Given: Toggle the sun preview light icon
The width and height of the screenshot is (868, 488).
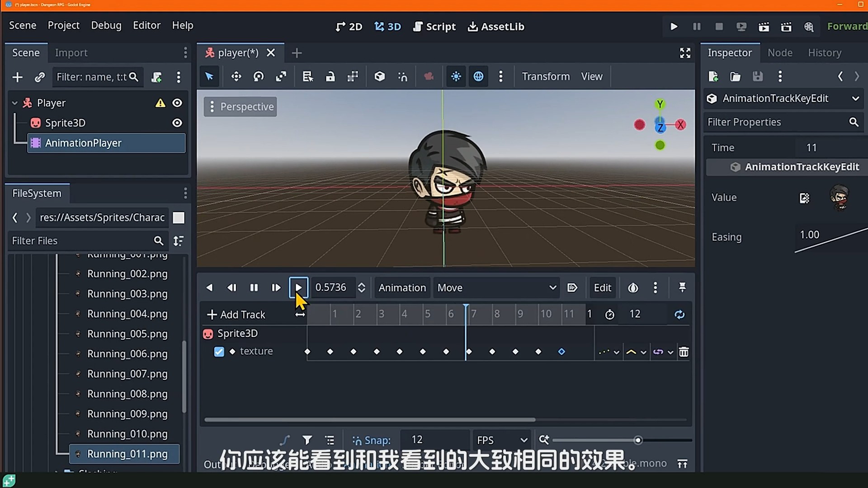Looking at the screenshot, I should pos(456,76).
